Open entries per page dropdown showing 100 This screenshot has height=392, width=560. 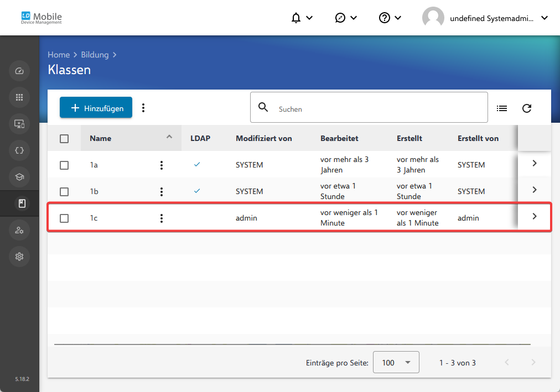pos(396,362)
